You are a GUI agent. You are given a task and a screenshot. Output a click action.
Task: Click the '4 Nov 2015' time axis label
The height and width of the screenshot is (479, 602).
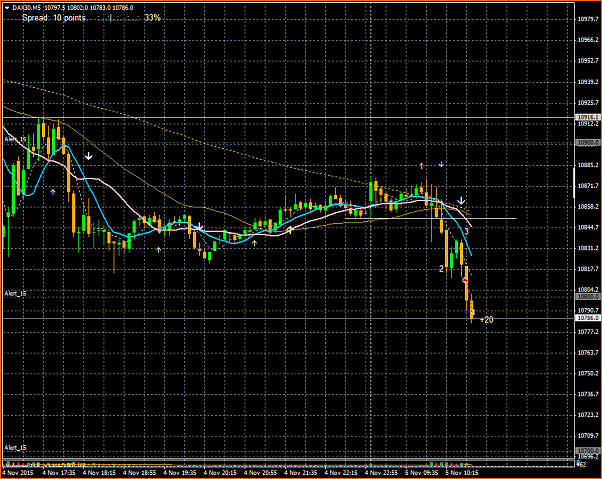pyautogui.click(x=18, y=472)
